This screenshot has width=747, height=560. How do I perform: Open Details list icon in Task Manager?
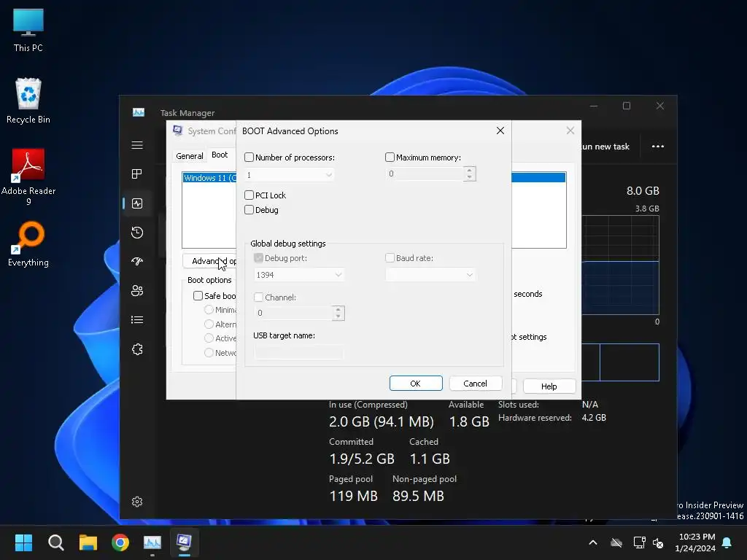coord(137,319)
